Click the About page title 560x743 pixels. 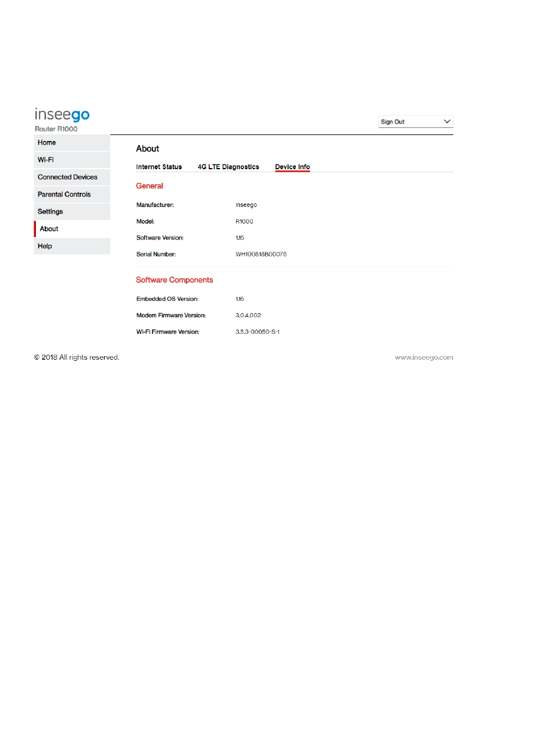coord(147,149)
